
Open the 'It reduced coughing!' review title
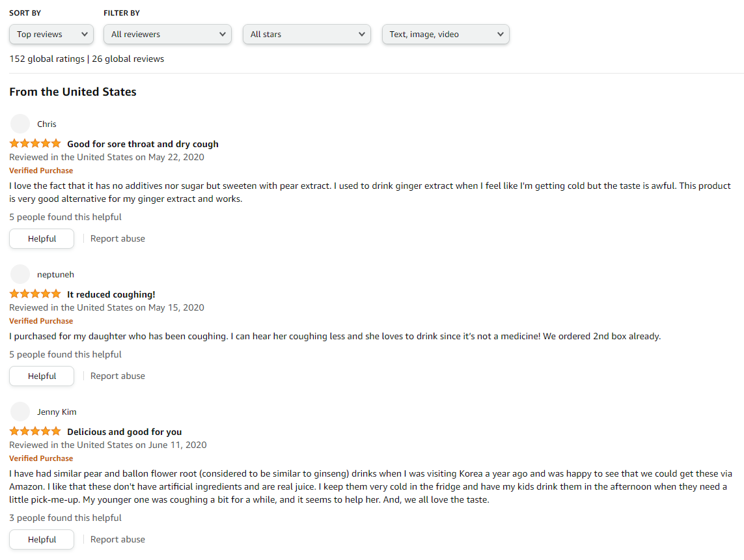[x=111, y=294]
